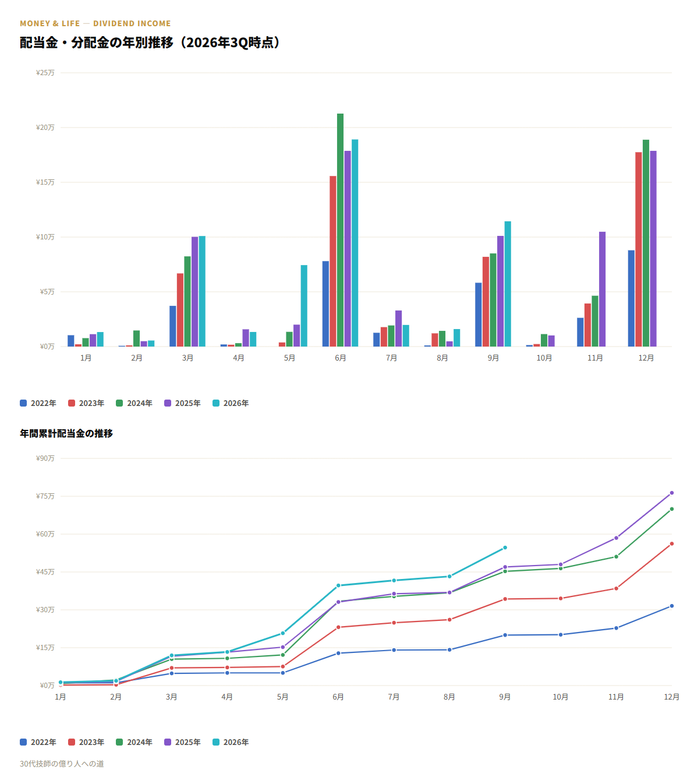Screen dimensions: 687x784
Task: Click 2024年 November point on cumulative line
Action: [616, 557]
